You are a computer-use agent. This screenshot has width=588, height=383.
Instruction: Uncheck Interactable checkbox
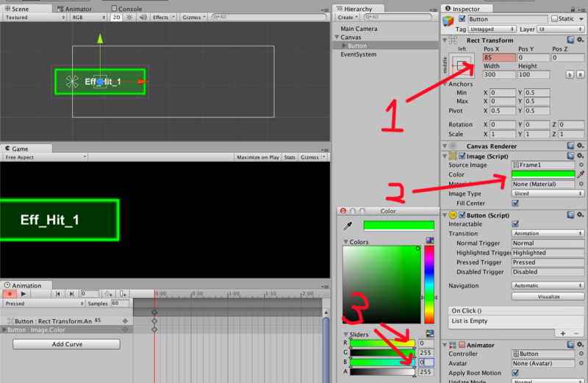[x=515, y=224]
